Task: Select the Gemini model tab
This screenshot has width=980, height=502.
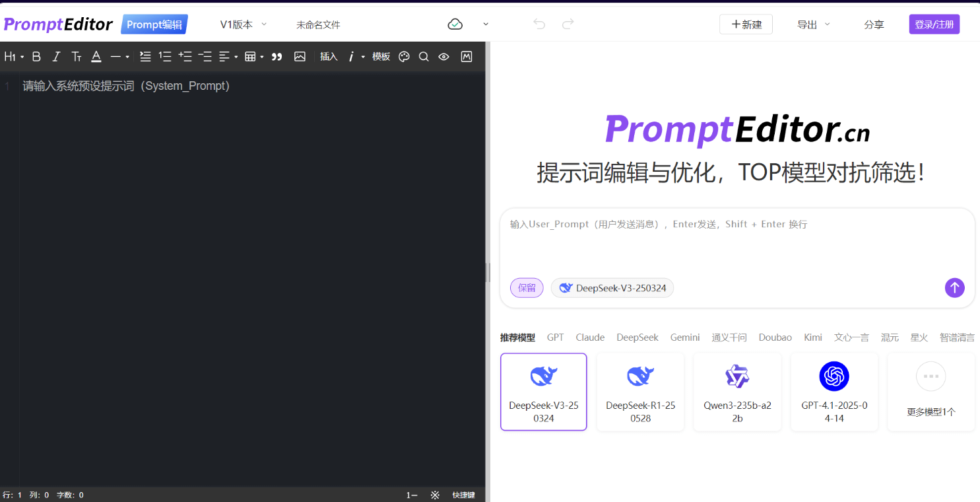Action: pos(684,338)
